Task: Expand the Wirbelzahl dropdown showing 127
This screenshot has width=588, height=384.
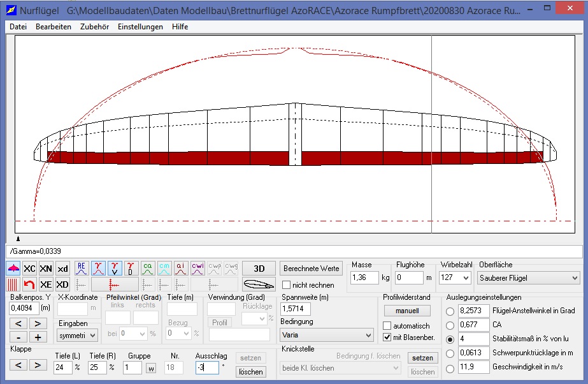Action: 455,278
